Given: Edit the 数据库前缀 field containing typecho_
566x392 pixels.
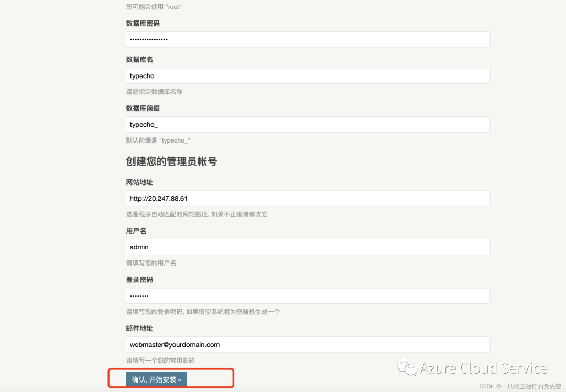Looking at the screenshot, I should [x=308, y=125].
